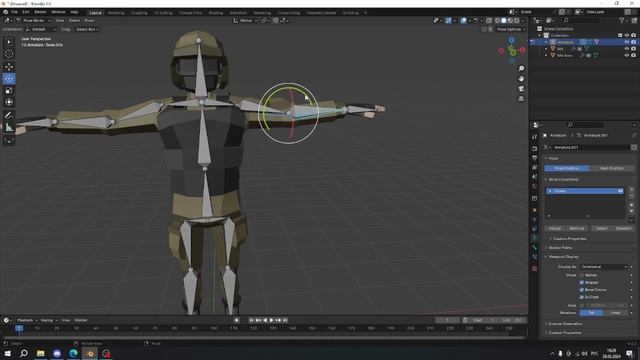The height and width of the screenshot is (360, 640).
Task: Collapse the Viewport Display panel
Action: click(x=563, y=257)
